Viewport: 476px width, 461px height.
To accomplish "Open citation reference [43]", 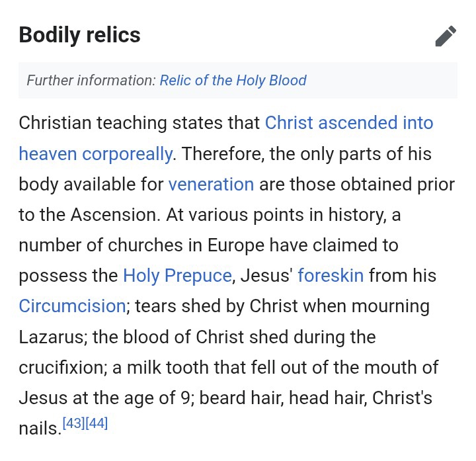I will [x=74, y=423].
